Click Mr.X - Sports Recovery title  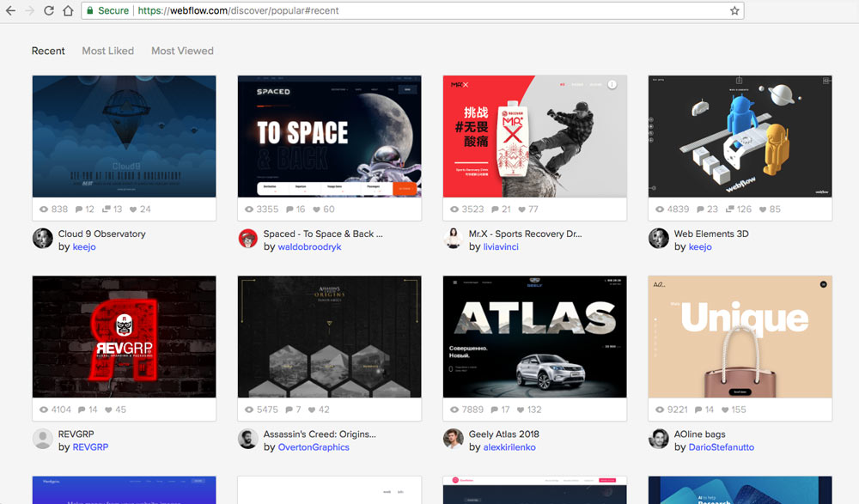tap(525, 234)
